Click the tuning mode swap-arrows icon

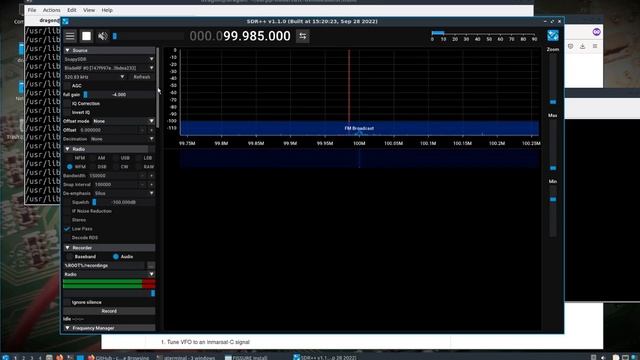point(302,36)
